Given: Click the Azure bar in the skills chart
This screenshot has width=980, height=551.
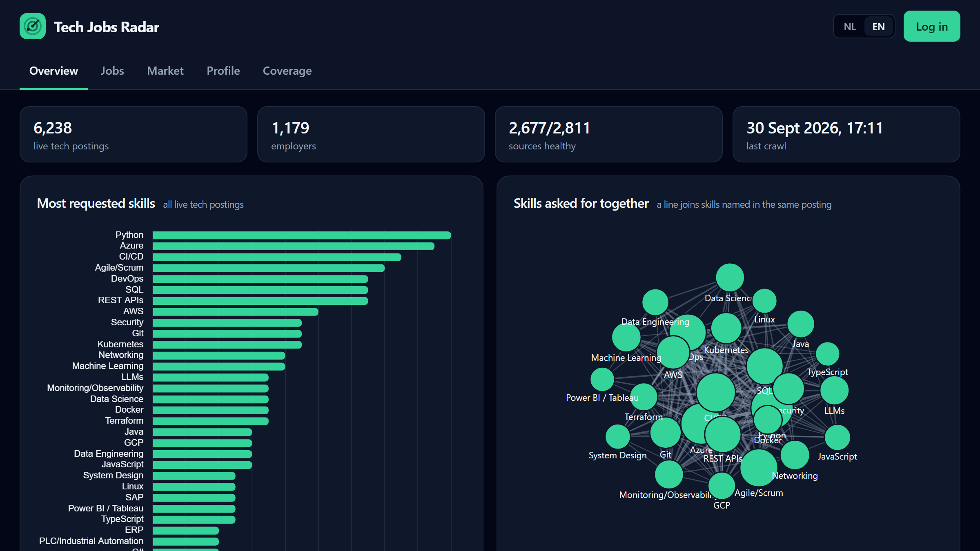Looking at the screenshot, I should coord(294,246).
